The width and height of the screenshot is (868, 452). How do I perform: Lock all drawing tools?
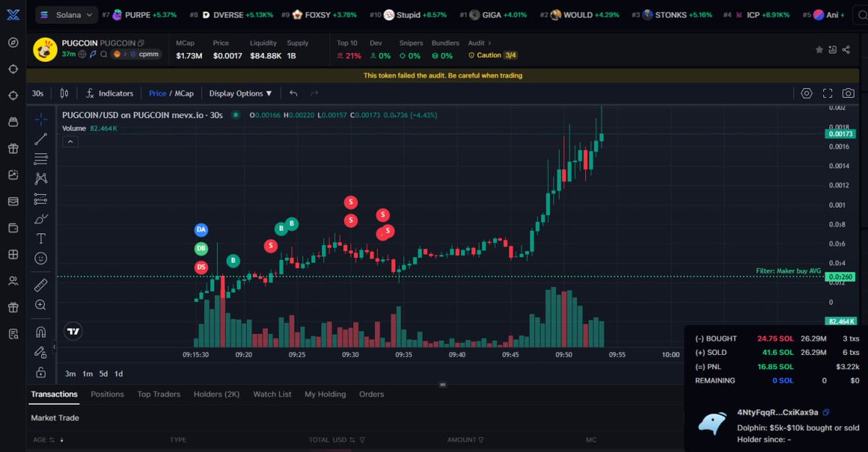click(41, 372)
